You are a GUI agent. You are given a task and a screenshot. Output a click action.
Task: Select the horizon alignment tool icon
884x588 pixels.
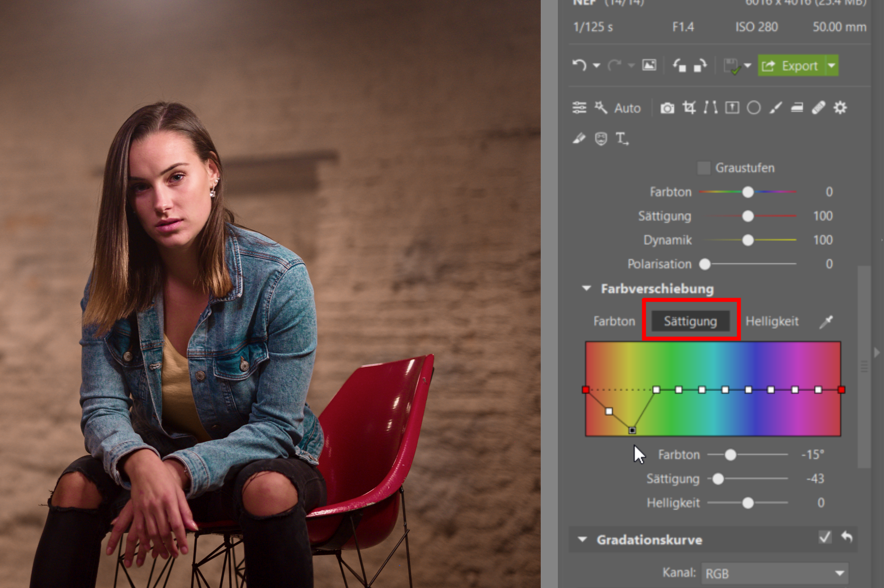732,108
